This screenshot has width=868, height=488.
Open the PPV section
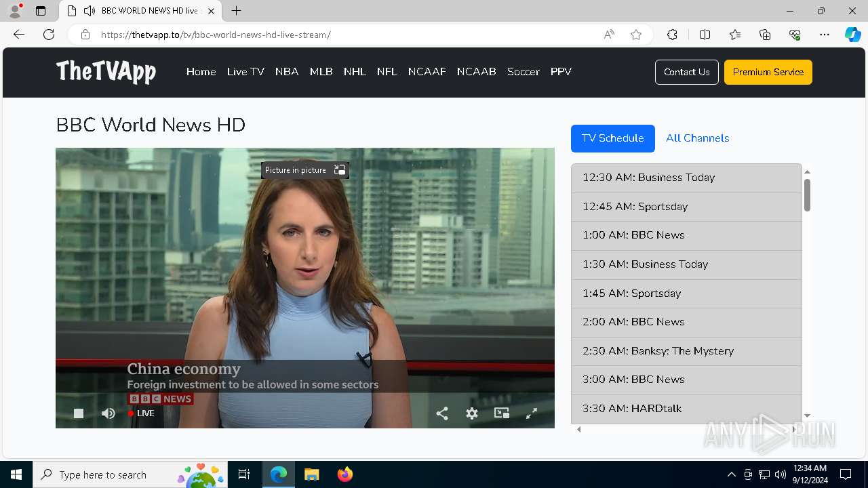point(561,72)
